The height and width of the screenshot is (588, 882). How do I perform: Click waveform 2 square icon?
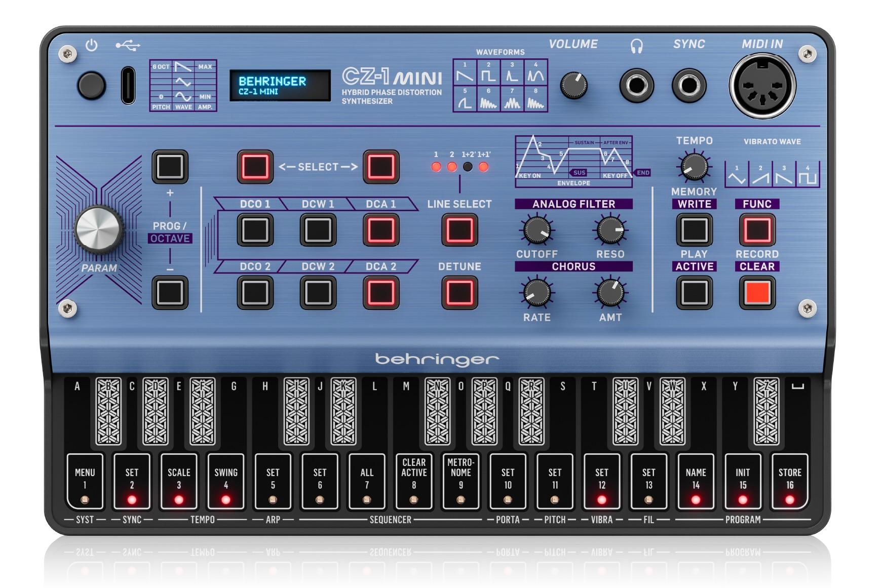(488, 76)
